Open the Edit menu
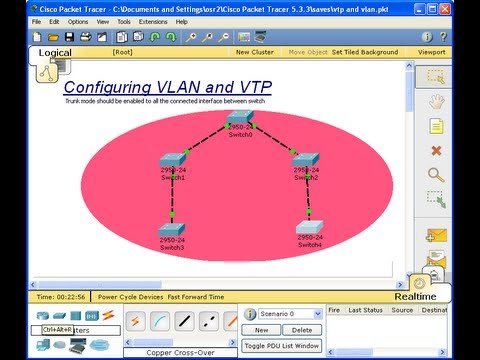Image resolution: width=480 pixels, height=360 pixels. (54, 22)
